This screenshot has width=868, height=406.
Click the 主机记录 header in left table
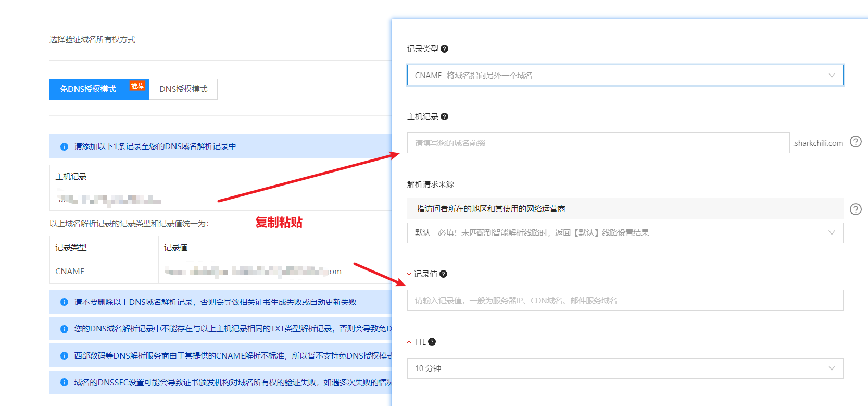pyautogui.click(x=71, y=177)
